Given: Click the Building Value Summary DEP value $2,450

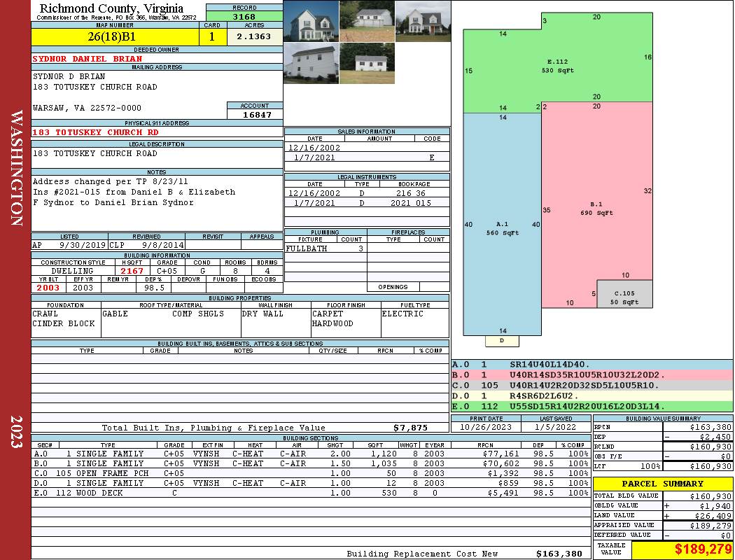Looking at the screenshot, I should pos(715,437).
